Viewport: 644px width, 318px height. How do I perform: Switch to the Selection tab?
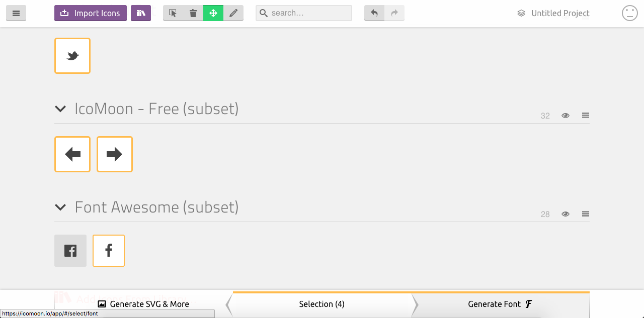[x=321, y=304]
